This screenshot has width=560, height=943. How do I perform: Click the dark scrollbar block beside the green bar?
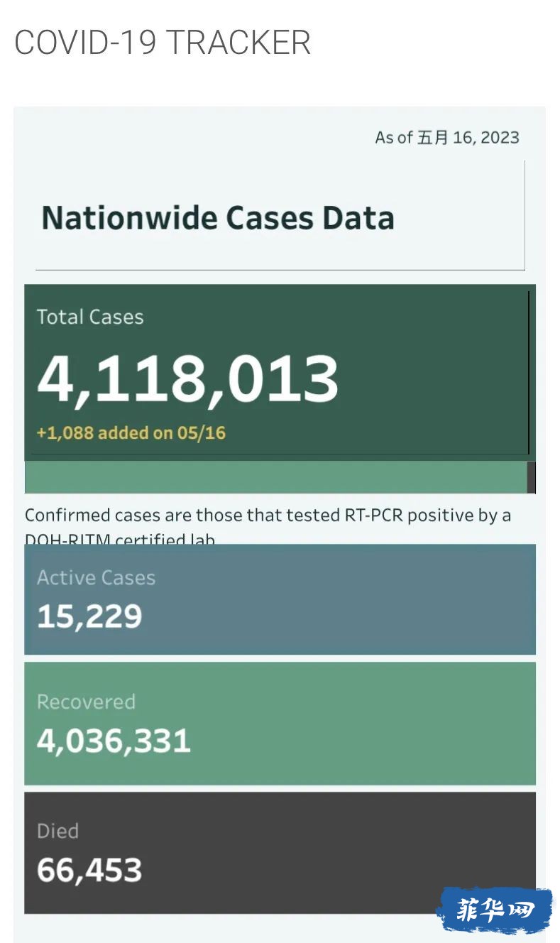(x=531, y=477)
